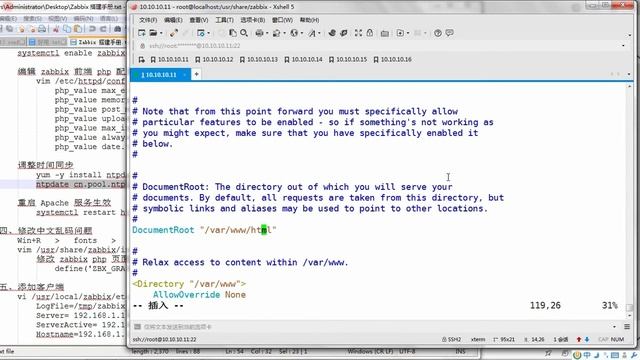Open the 10.10.10.15 session bookmark

point(348,60)
